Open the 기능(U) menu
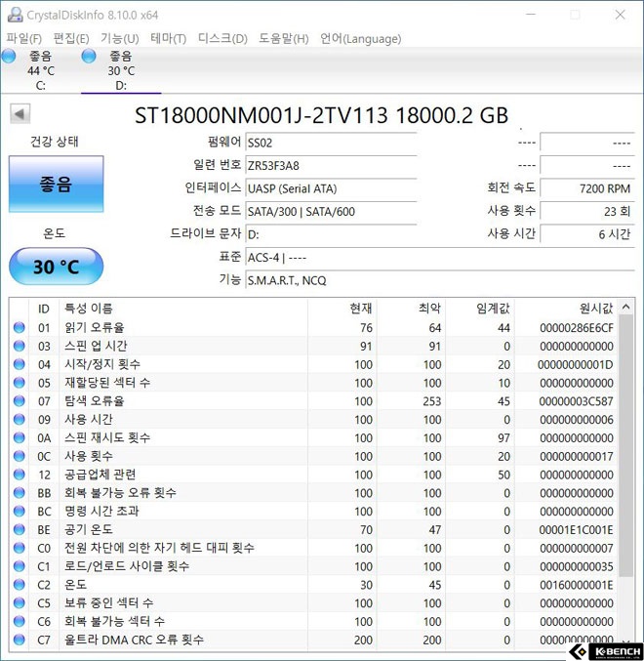 [119, 39]
